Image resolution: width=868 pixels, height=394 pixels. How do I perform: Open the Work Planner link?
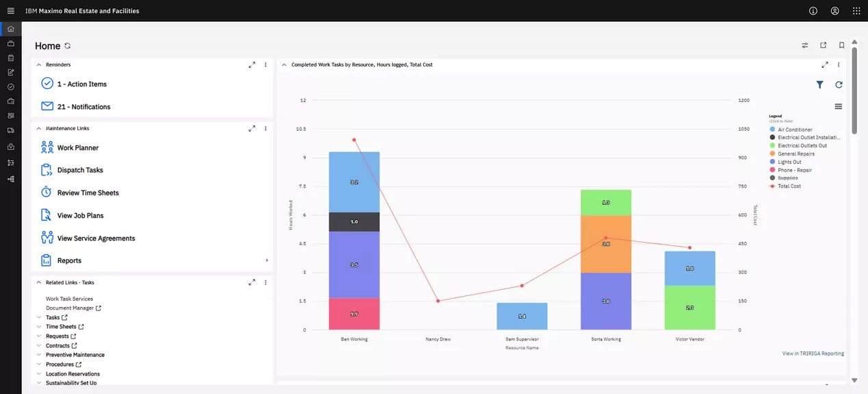[77, 148]
